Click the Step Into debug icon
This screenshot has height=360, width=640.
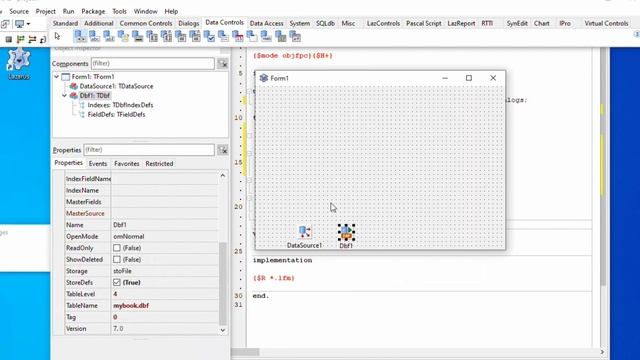click(x=20, y=39)
